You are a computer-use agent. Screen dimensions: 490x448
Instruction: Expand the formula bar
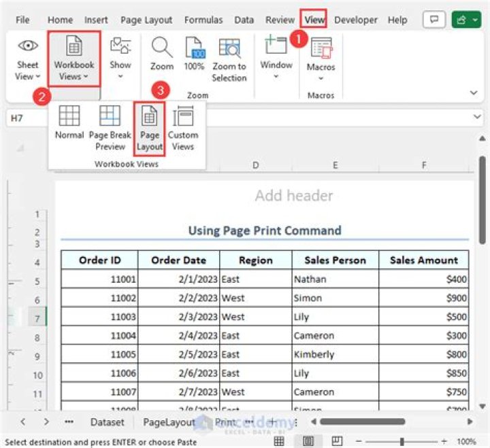pos(477,117)
